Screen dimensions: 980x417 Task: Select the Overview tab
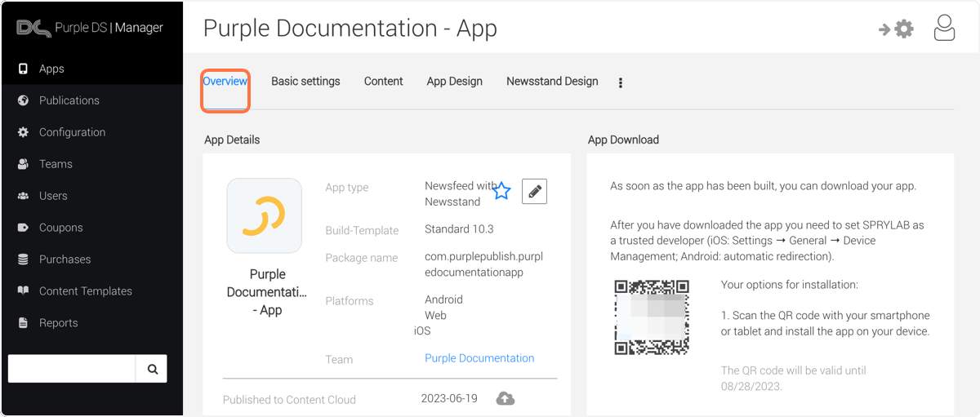point(225,82)
